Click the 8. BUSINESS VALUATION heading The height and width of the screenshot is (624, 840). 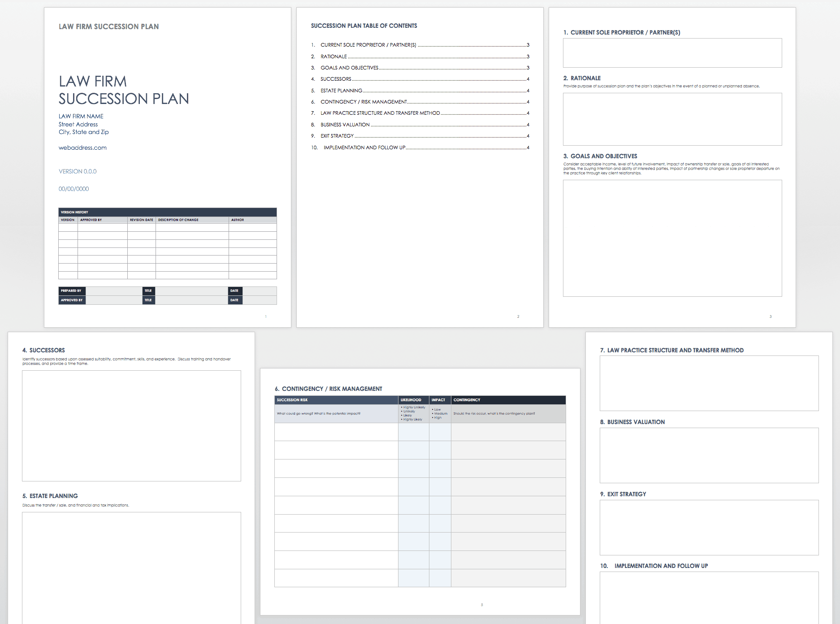tap(632, 422)
